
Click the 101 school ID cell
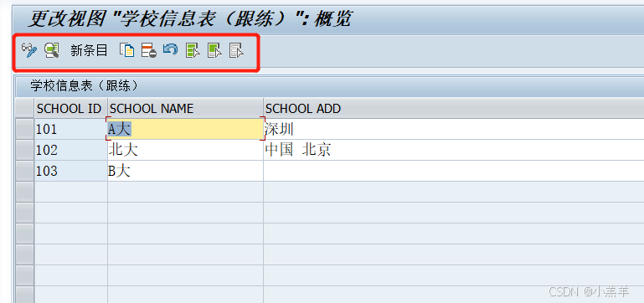tap(71, 130)
